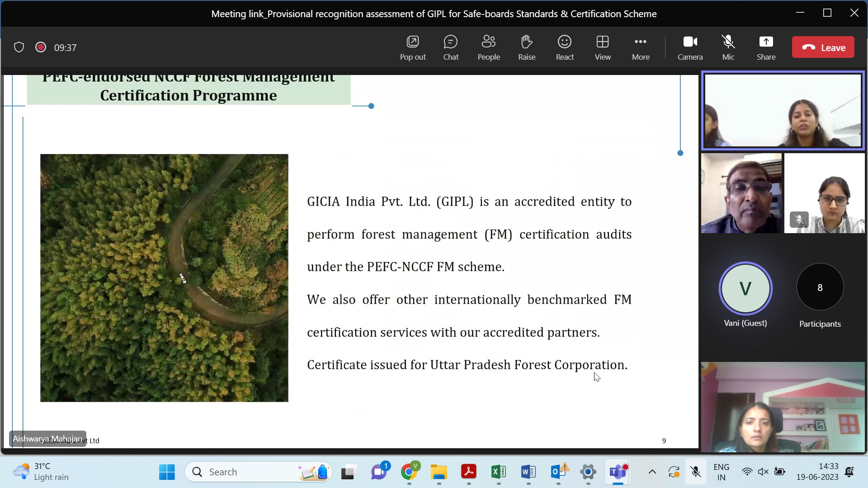Share your screen content

click(766, 47)
